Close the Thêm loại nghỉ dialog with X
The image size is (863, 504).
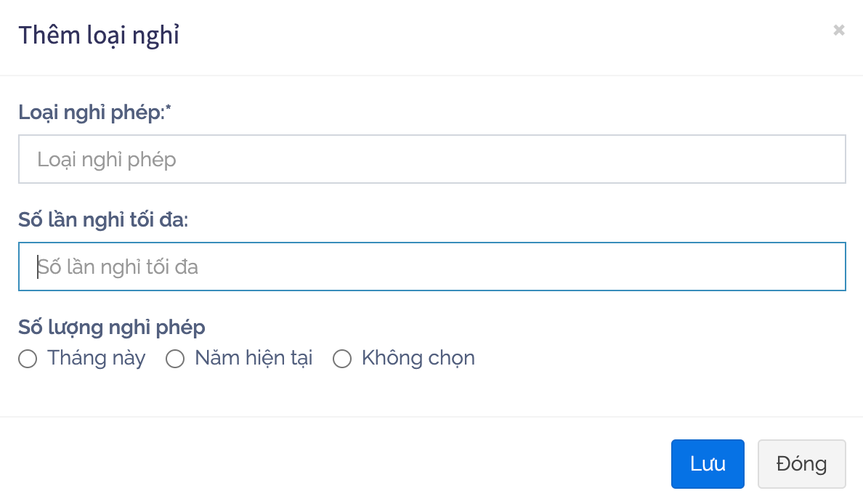(x=838, y=31)
